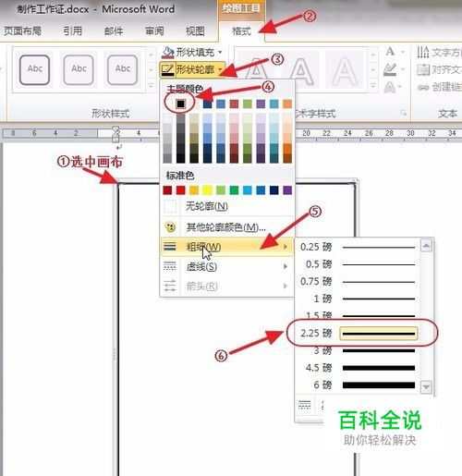This screenshot has height=476, width=462.
Task: Click the 创建链接 link icon
Action: [x=423, y=88]
